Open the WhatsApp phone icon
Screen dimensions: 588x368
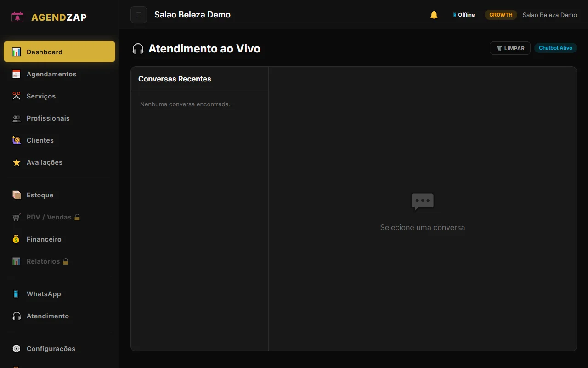17,294
